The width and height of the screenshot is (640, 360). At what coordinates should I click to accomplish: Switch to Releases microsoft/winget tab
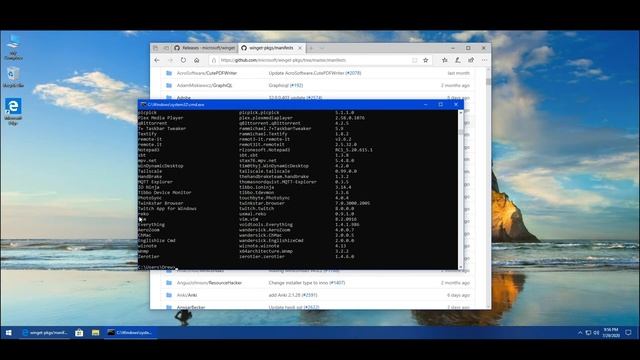pos(205,48)
